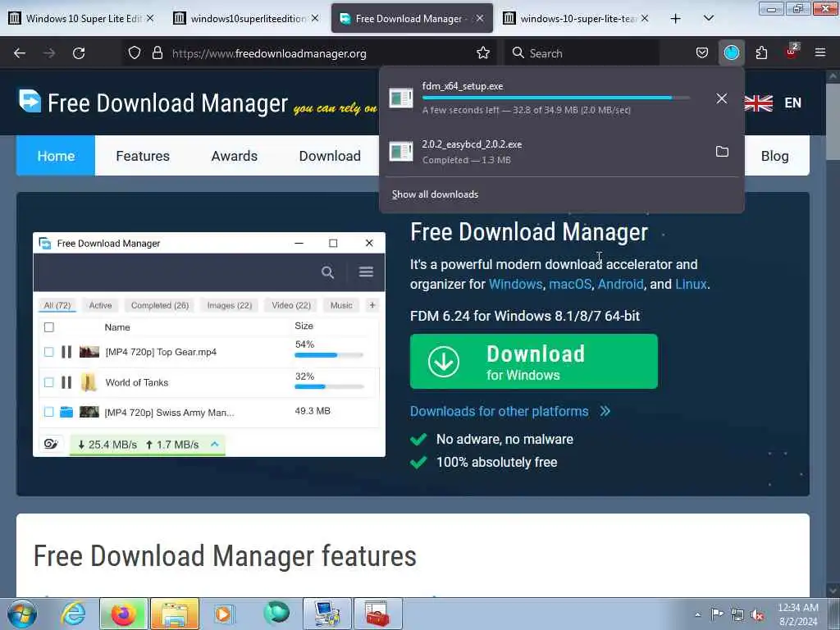Open the Firefox hamburger menu
Image resolution: width=840 pixels, height=630 pixels.
819,53
